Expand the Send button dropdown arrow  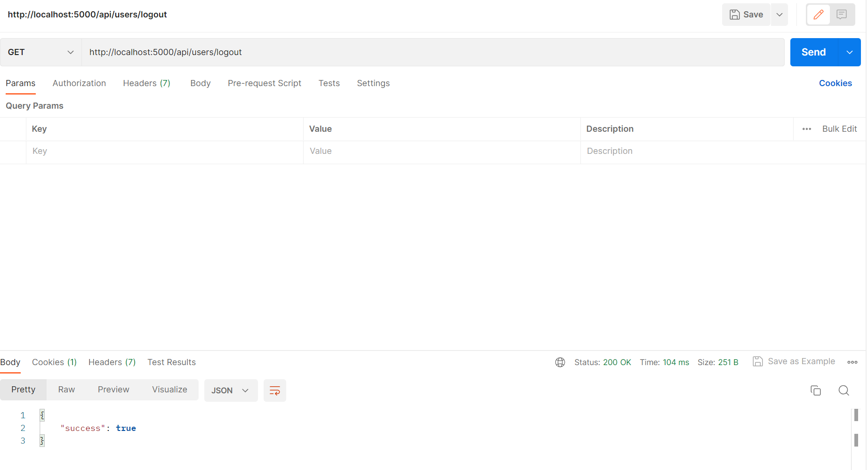(x=850, y=52)
